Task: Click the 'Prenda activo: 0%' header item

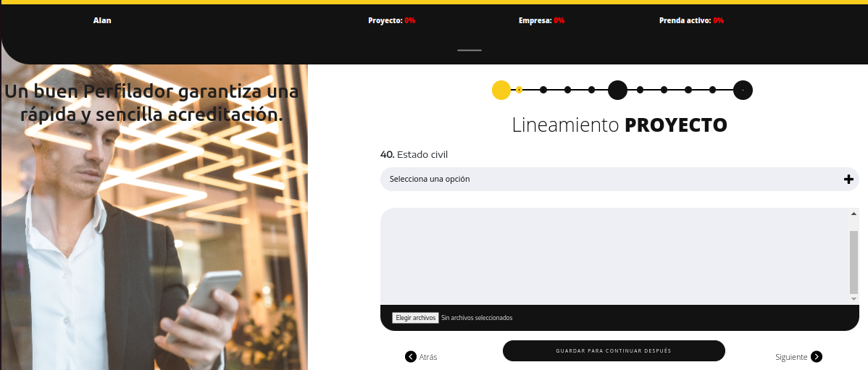Action: pyautogui.click(x=691, y=20)
